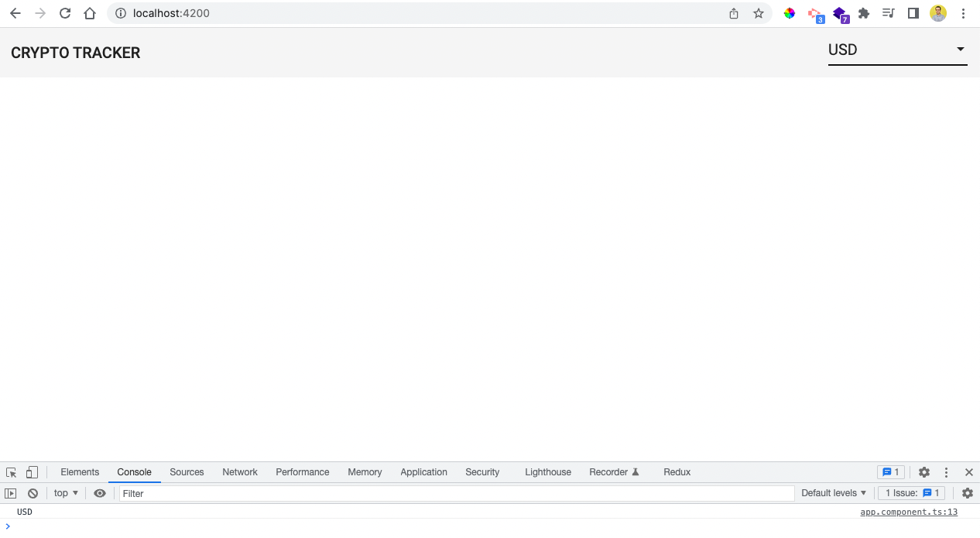This screenshot has width=980, height=538.
Task: Select the Console tab
Action: tap(134, 472)
